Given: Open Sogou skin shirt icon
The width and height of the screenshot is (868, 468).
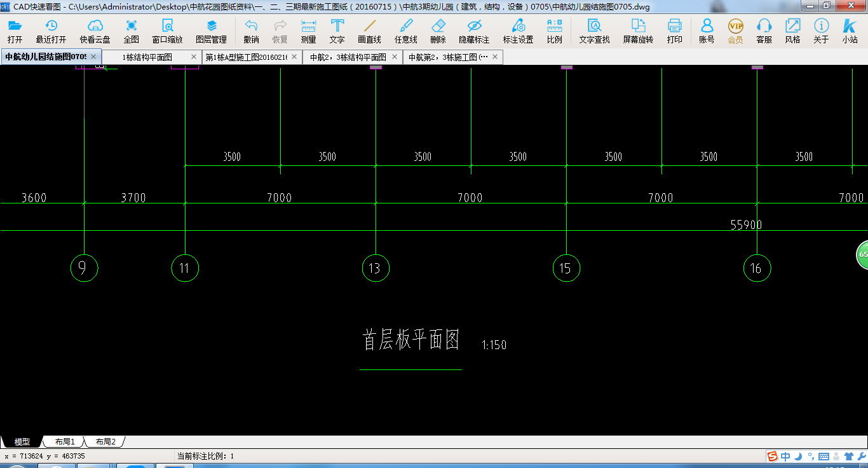Looking at the screenshot, I should 849,457.
